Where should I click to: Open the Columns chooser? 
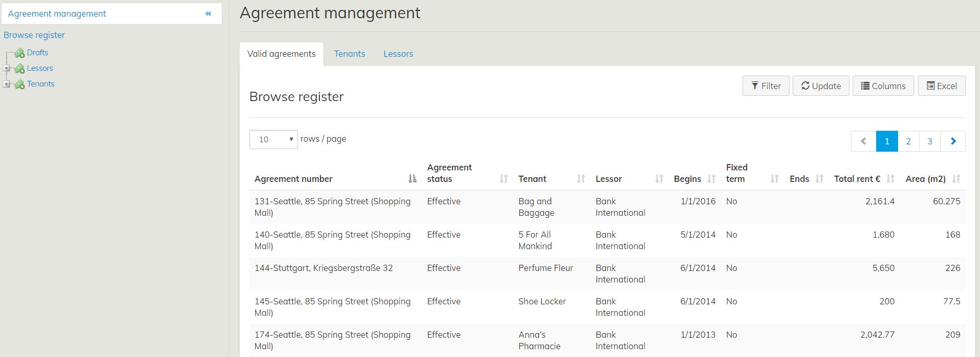[883, 86]
